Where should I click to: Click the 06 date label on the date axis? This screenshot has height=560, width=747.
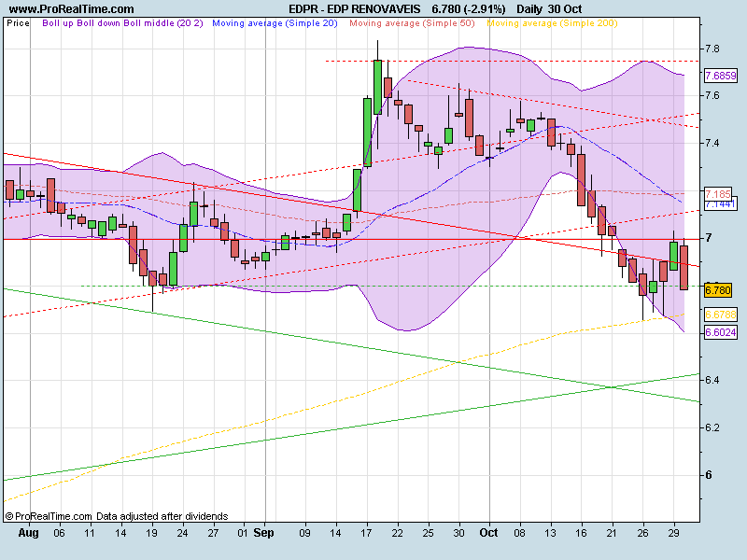pyautogui.click(x=59, y=533)
